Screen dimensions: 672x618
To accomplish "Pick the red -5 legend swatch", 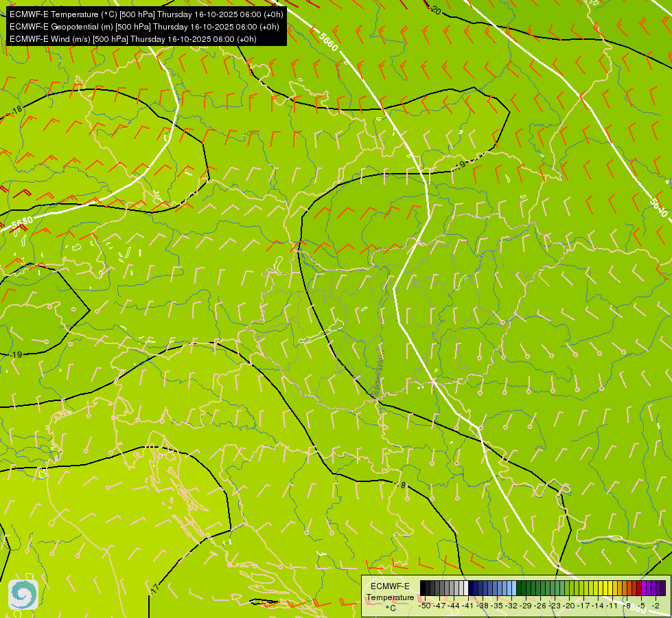I will 639,588.
